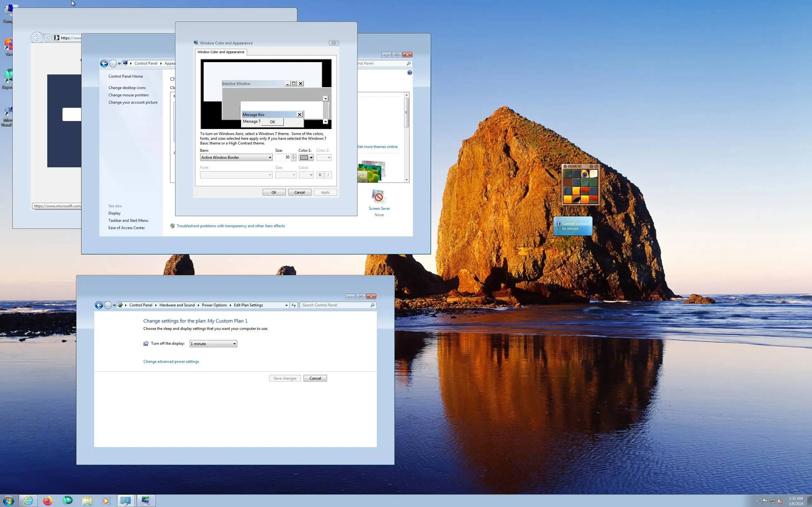
Task: Open Internet Explorer from taskbar
Action: (x=28, y=501)
